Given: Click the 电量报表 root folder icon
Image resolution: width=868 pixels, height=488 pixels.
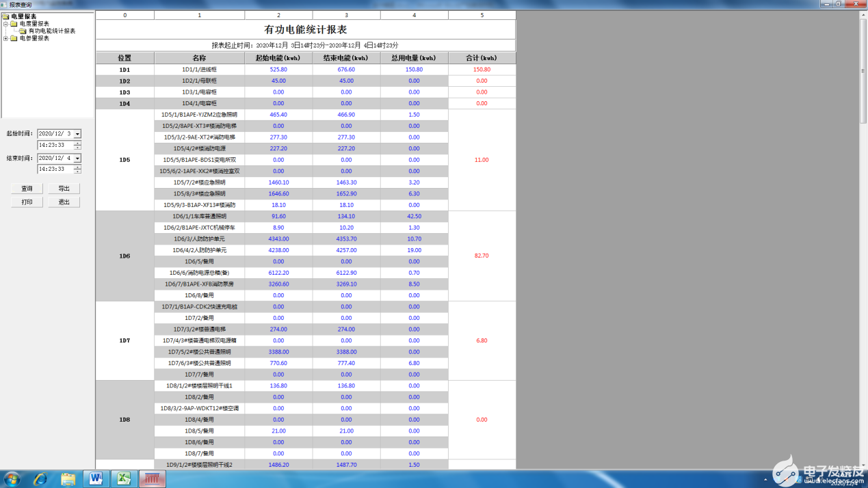Looking at the screenshot, I should 6,16.
